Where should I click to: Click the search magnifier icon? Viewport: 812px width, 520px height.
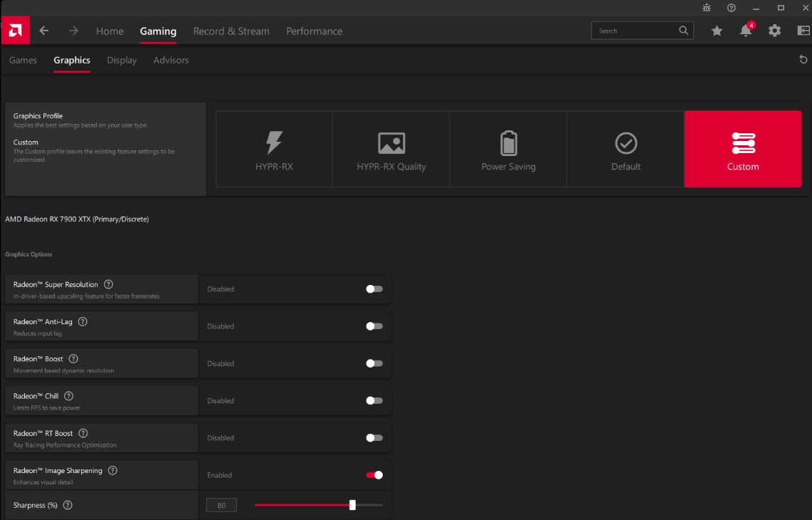click(x=684, y=31)
